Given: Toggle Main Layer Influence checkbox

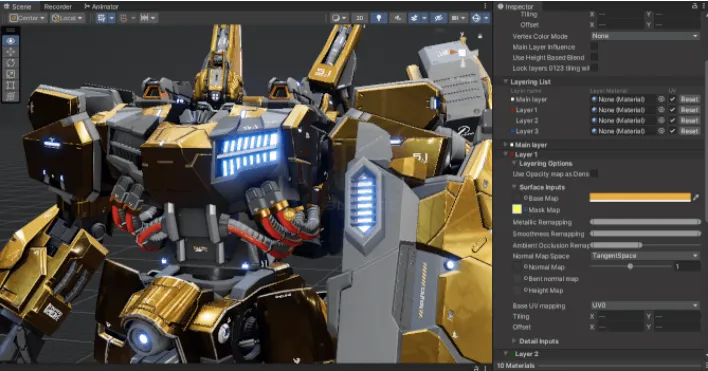Looking at the screenshot, I should click(594, 46).
